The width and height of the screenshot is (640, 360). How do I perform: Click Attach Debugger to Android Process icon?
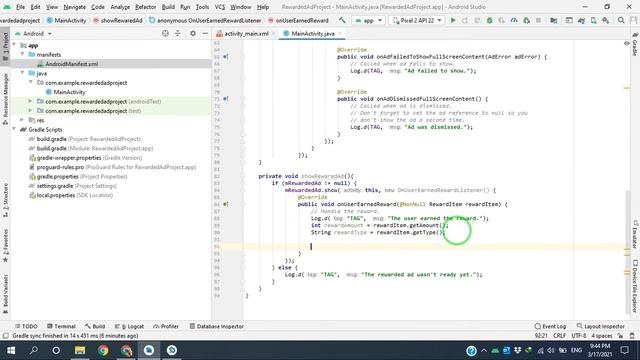click(x=527, y=20)
